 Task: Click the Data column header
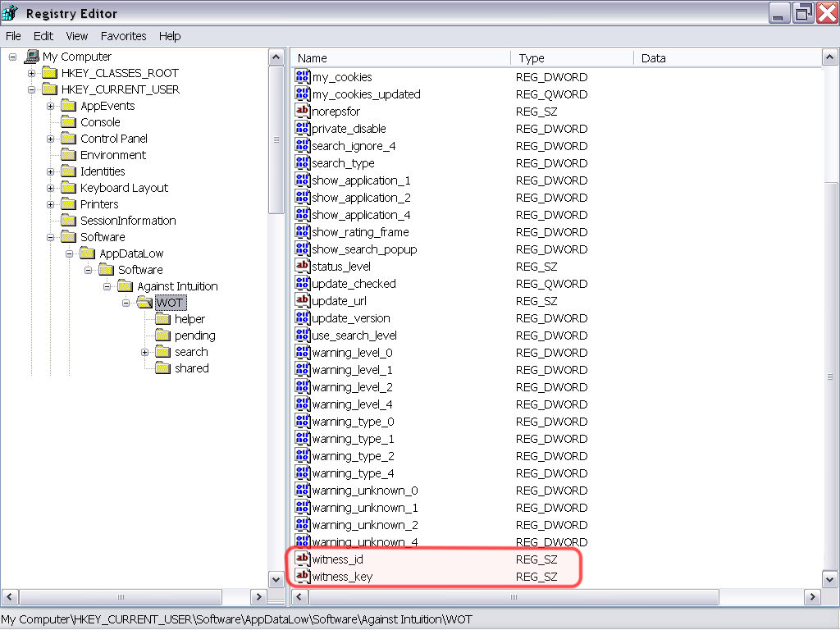click(x=728, y=58)
